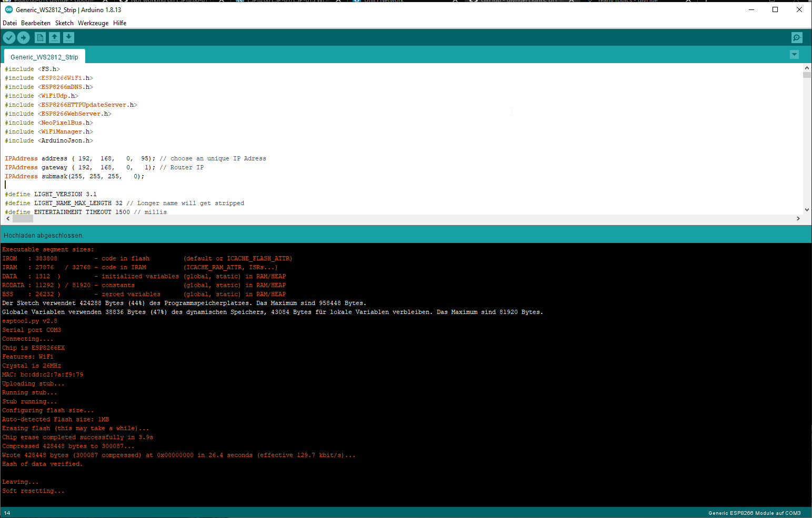Image resolution: width=812 pixels, height=518 pixels.
Task: Click 'Soft resetting...' console line
Action: tap(33, 491)
